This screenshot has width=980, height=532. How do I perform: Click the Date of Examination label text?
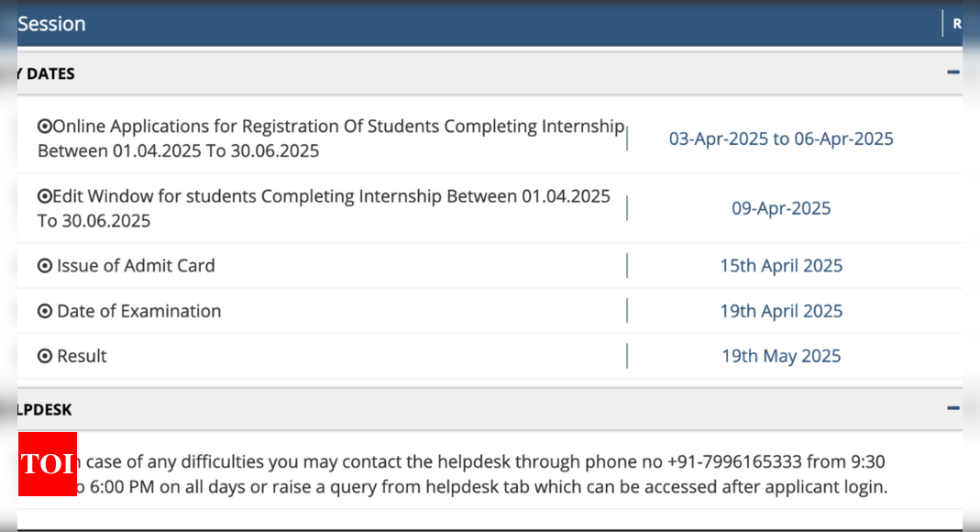(138, 311)
